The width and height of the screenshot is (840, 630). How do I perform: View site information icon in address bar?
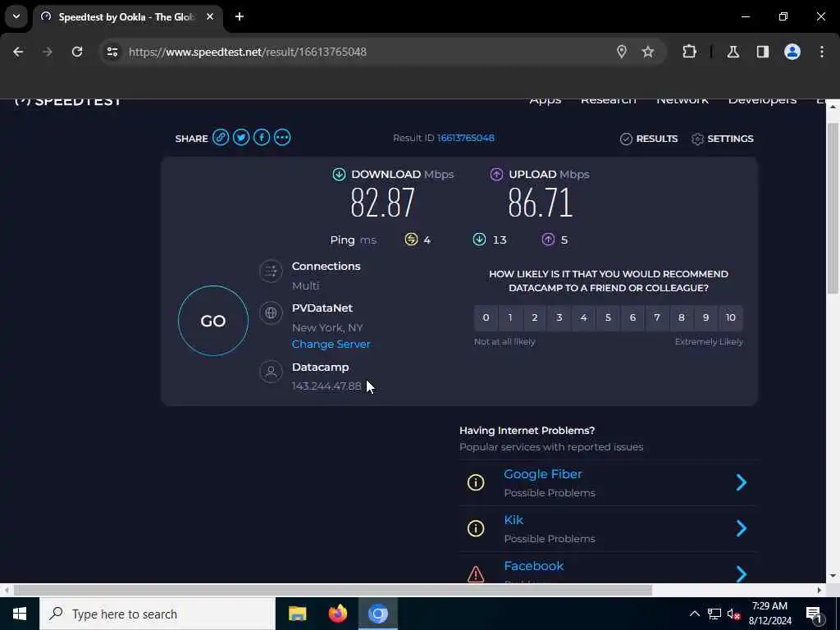click(112, 52)
